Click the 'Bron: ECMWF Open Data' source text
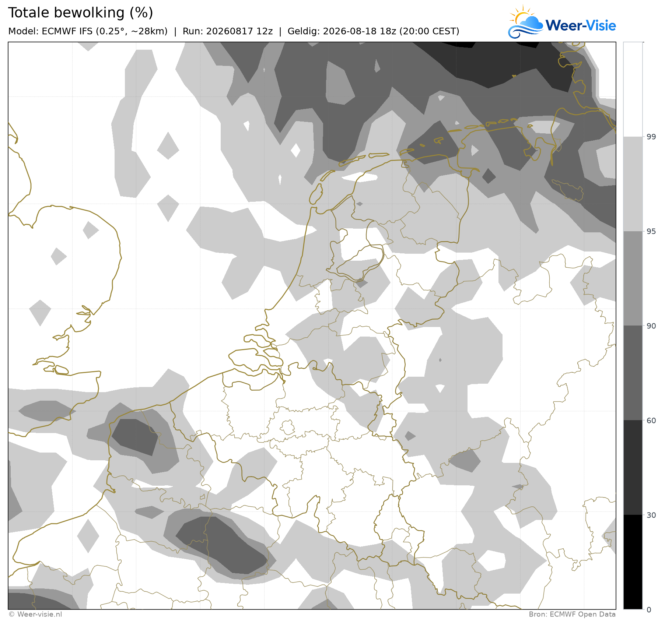Viewport: 672px width, 619px height. coord(572,614)
